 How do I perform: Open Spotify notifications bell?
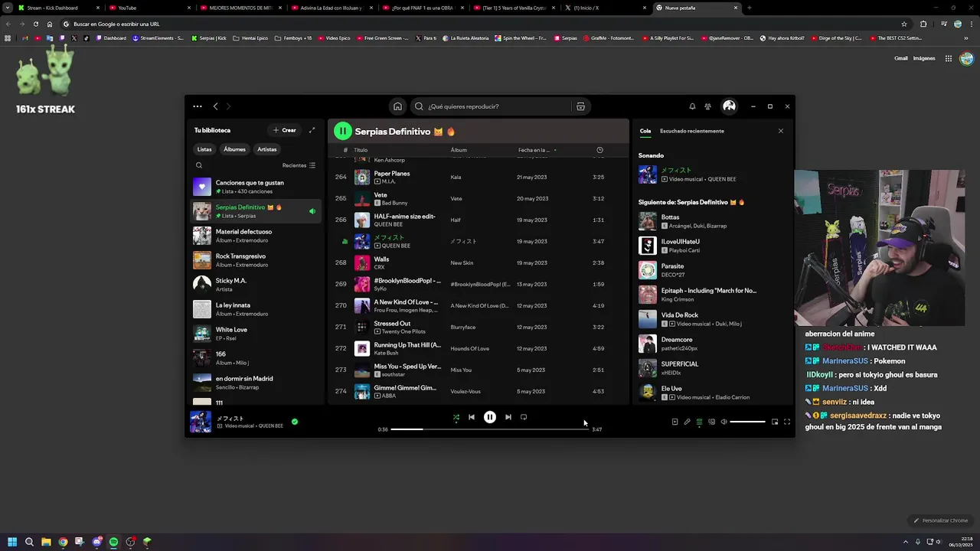[x=692, y=106]
